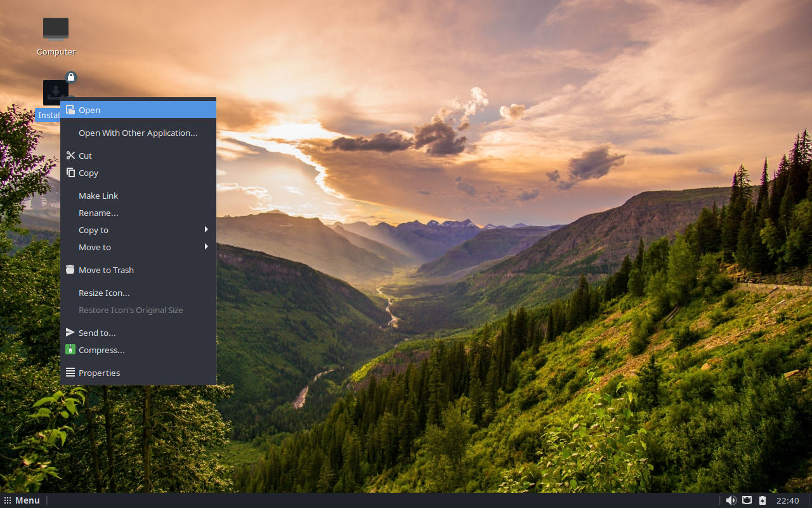Open the network icon in the system tray

click(x=747, y=500)
